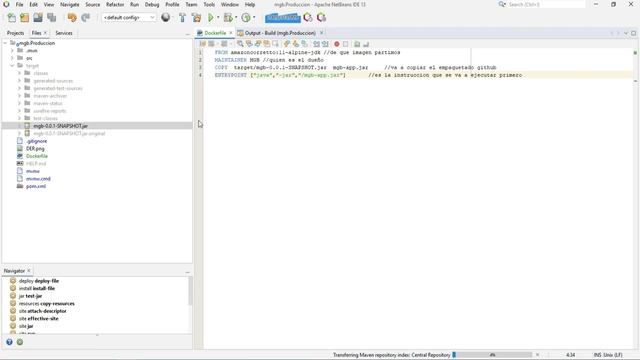640x360 pixels.
Task: Open the Refactor menu
Action: 115,4
